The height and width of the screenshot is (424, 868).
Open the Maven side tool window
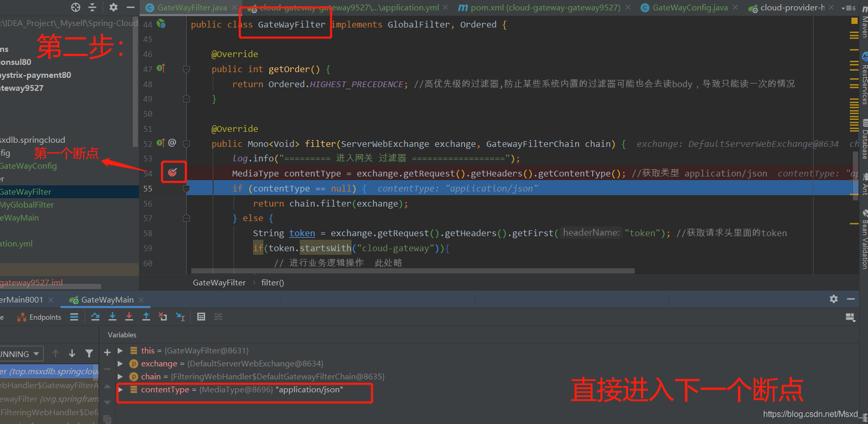pyautogui.click(x=864, y=22)
